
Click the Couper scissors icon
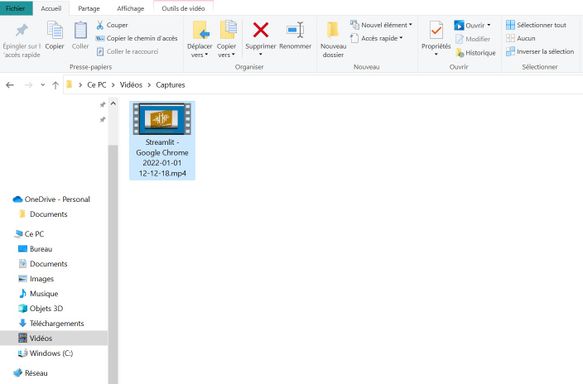click(100, 25)
